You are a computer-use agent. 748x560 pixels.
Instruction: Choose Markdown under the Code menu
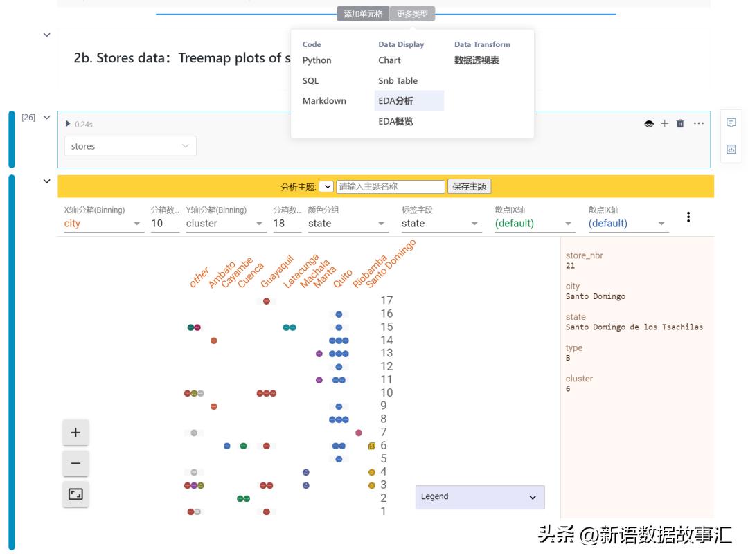(x=323, y=100)
